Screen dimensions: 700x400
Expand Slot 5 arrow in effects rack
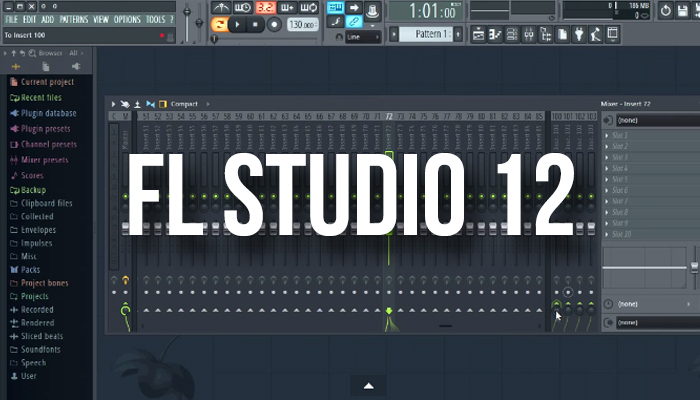pos(607,179)
